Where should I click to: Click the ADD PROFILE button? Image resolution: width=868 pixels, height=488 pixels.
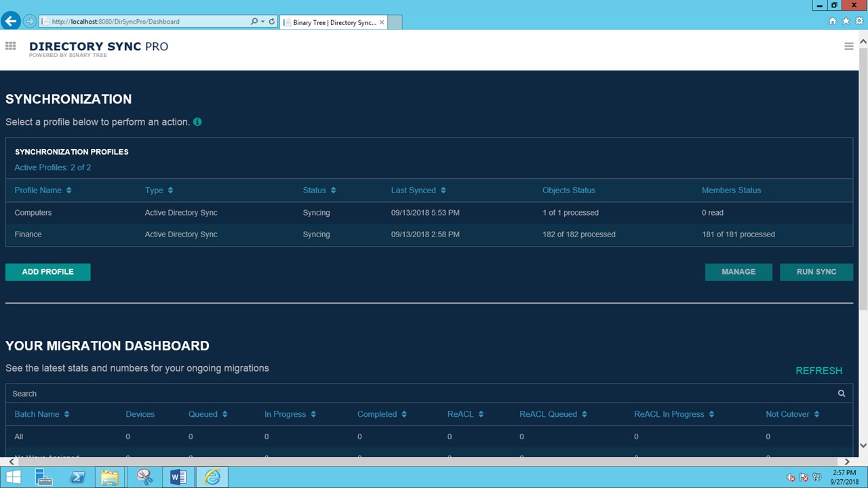tap(47, 272)
